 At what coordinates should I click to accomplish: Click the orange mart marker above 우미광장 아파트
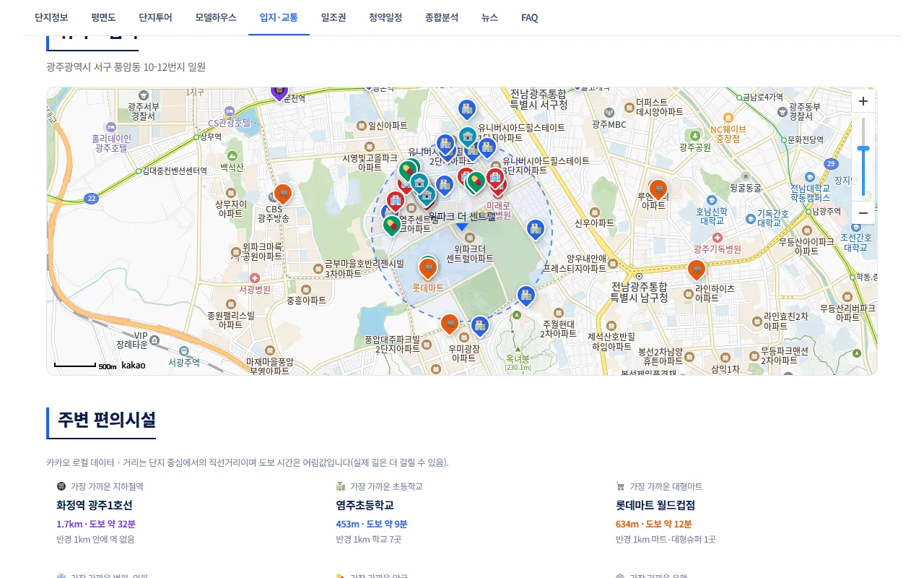[450, 324]
